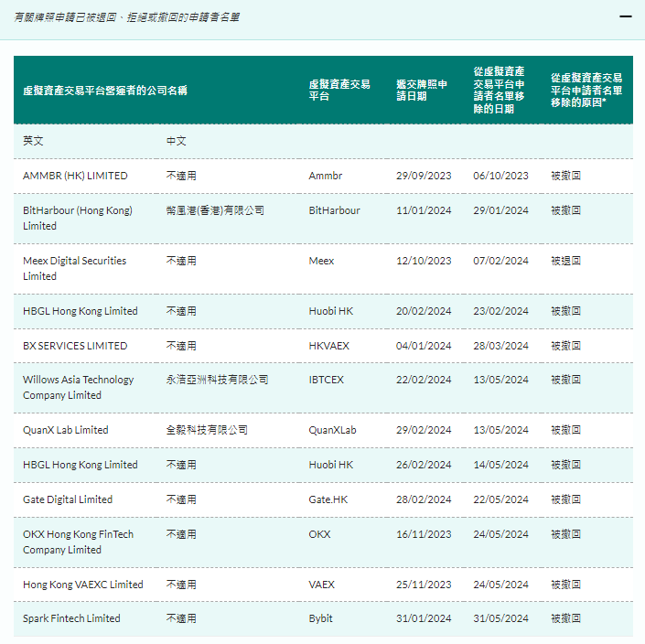645x644 pixels.
Task: Select the 虛擬資產交易平台 column header
Action: (x=339, y=90)
